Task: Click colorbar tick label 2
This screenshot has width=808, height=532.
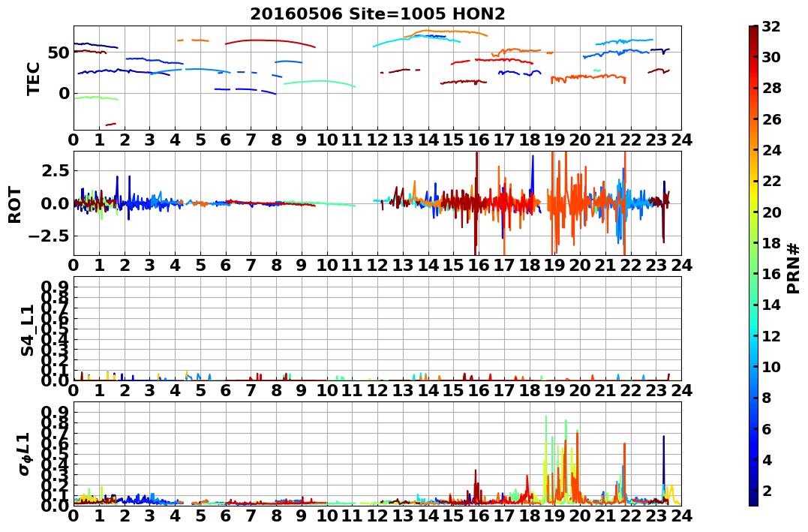Action: [767, 490]
